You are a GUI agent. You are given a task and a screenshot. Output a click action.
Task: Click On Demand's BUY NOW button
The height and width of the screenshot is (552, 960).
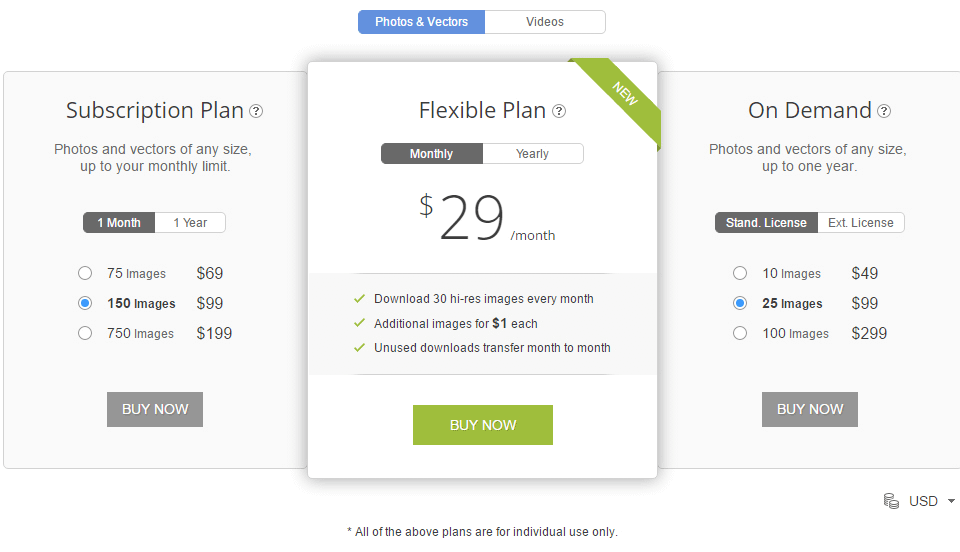click(x=810, y=409)
